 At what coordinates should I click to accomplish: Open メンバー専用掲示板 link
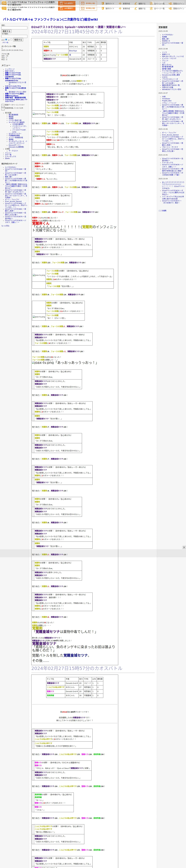(16, 137)
